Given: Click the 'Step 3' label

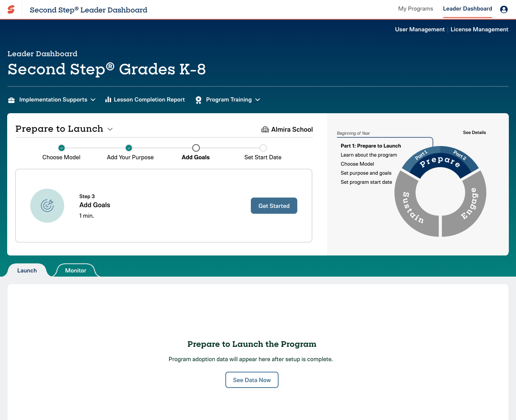Looking at the screenshot, I should coord(87,196).
